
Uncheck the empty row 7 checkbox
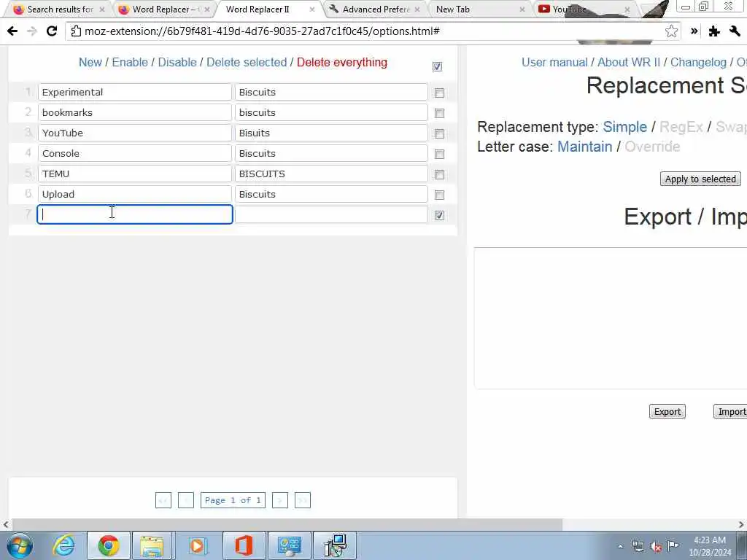[x=439, y=216]
